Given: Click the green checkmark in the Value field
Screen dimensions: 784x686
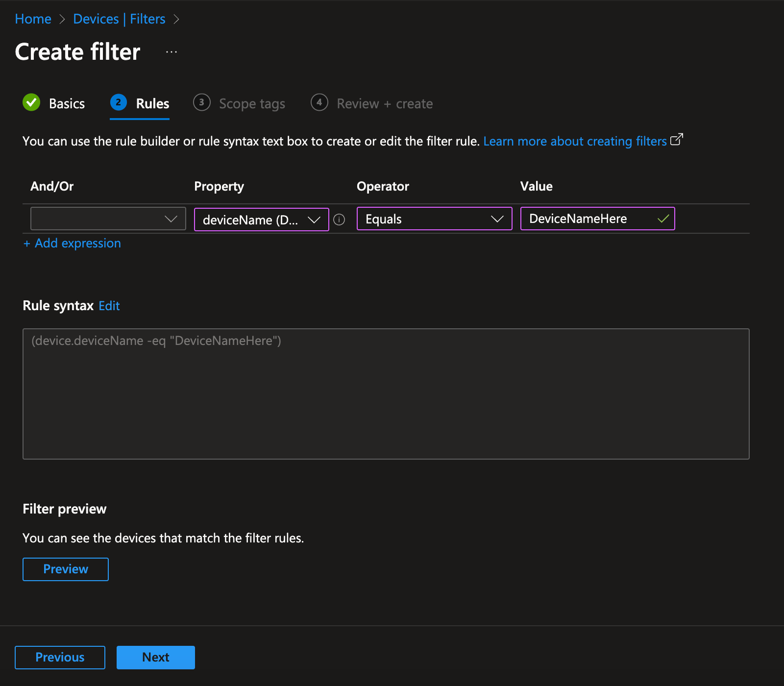Looking at the screenshot, I should coord(663,219).
